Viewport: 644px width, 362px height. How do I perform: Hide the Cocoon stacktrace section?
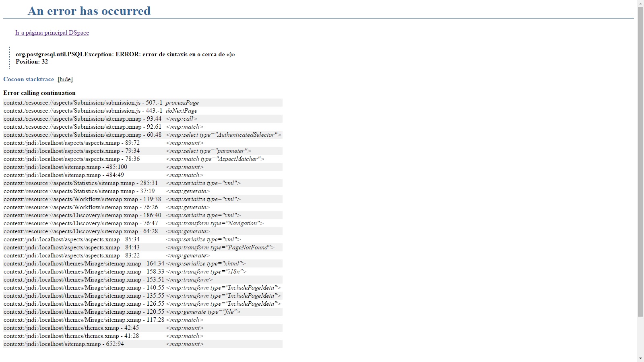coord(65,79)
